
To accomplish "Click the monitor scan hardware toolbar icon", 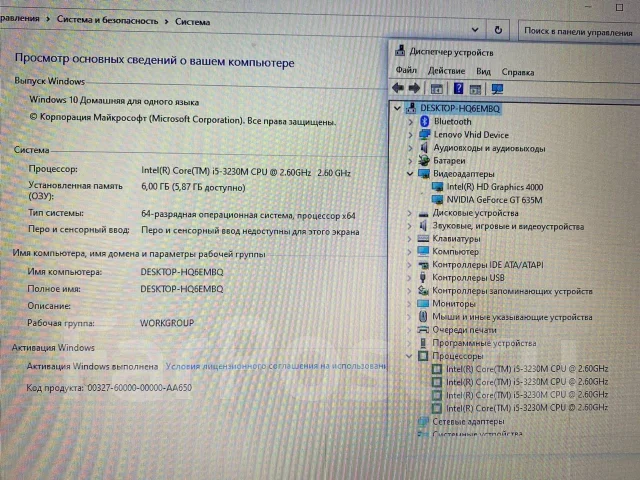I will coord(497,89).
